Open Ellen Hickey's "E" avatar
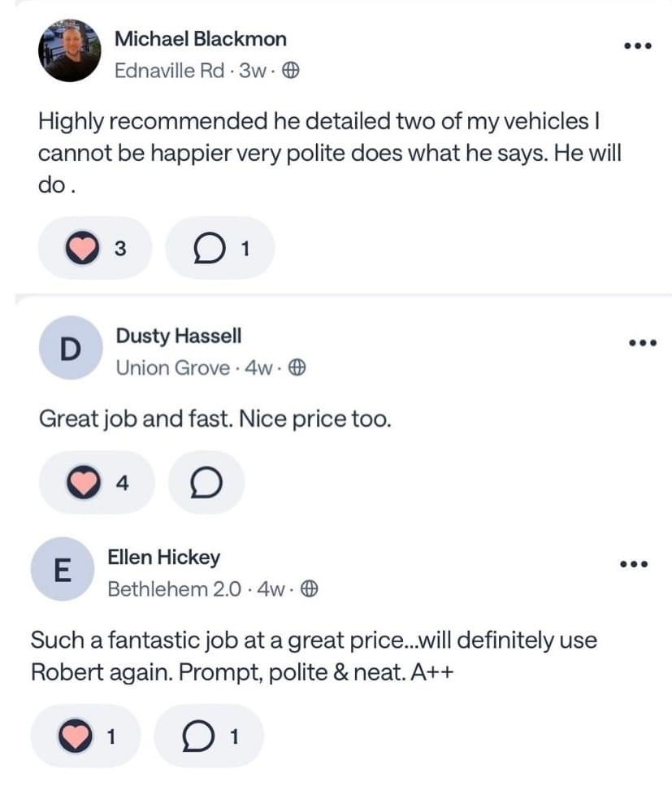Screen dimensions: 672x808 click(61, 570)
